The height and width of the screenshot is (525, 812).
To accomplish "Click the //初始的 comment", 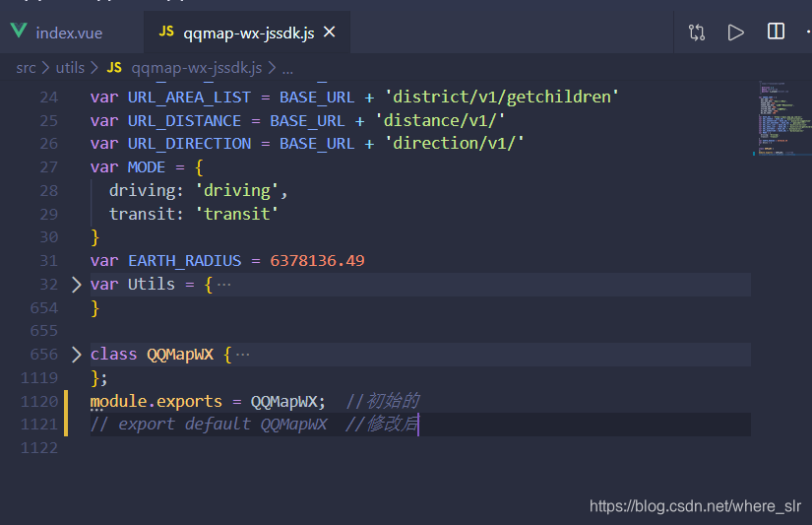I will click(382, 402).
